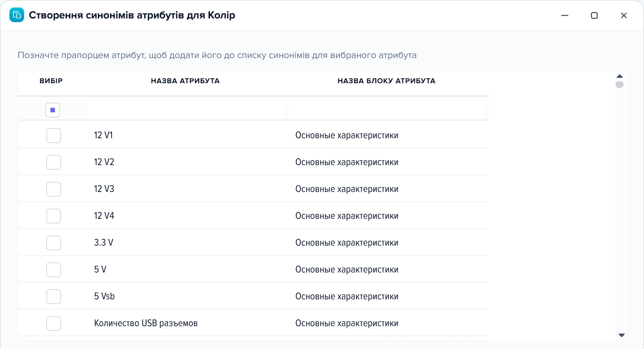644x349 pixels.
Task: Click the attribute name filter field
Action: (x=185, y=109)
